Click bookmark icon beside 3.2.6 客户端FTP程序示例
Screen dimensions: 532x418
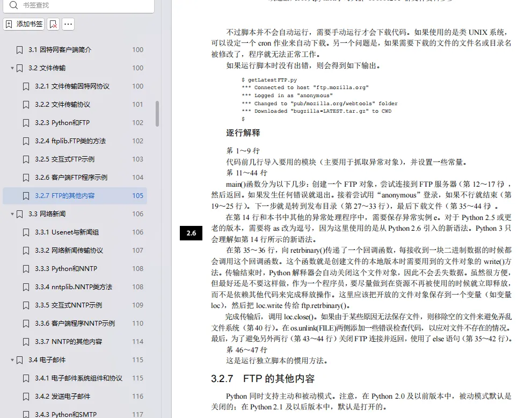26,178
